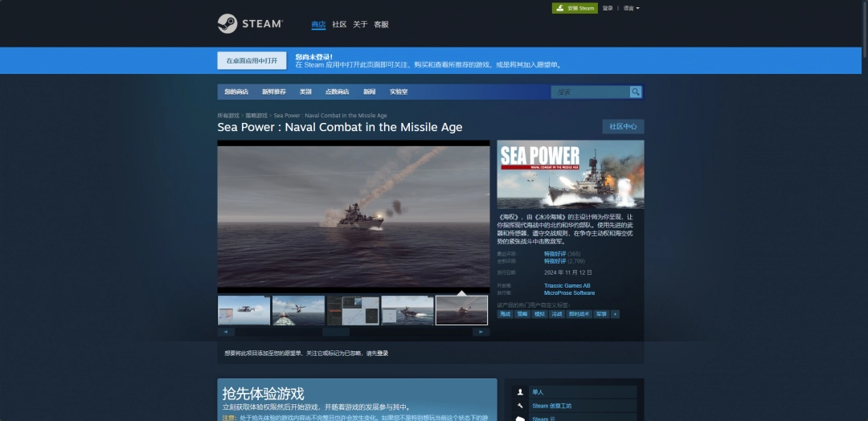Click the release date 2024 年 11 月 12 日
This screenshot has height=421, width=868.
tap(568, 272)
